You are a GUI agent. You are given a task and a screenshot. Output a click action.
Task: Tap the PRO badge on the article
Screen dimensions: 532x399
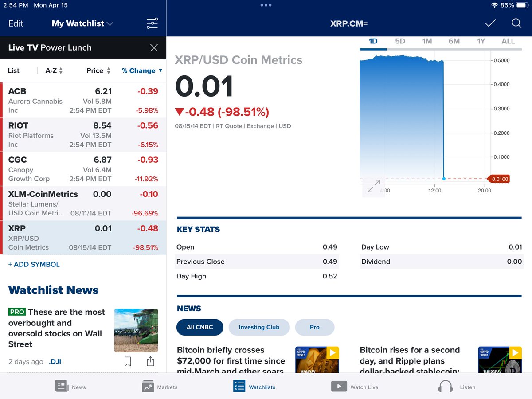pos(17,312)
